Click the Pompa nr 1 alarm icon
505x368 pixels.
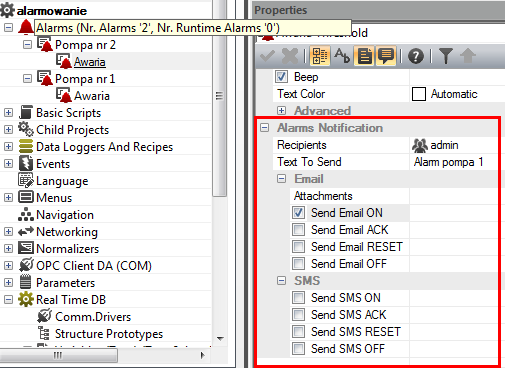(x=45, y=78)
